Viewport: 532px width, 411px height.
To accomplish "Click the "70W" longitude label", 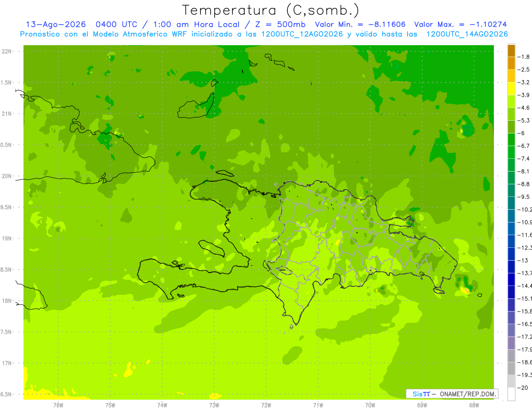I will [x=370, y=405].
